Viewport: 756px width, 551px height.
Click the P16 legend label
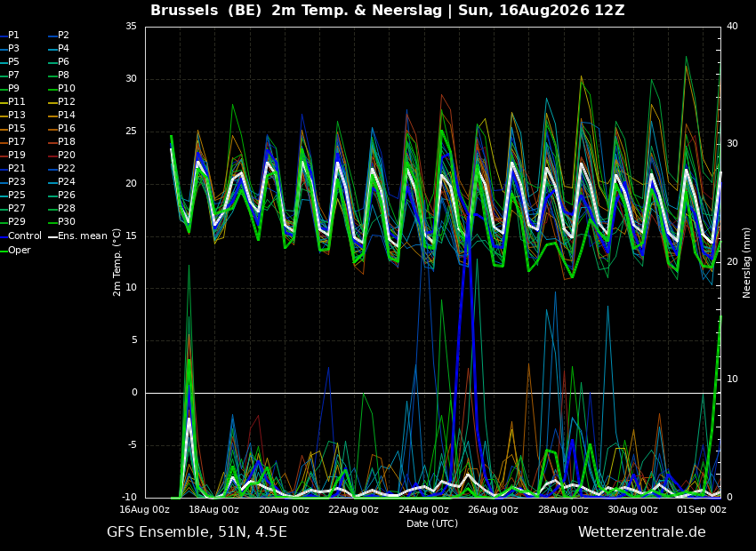(61, 129)
